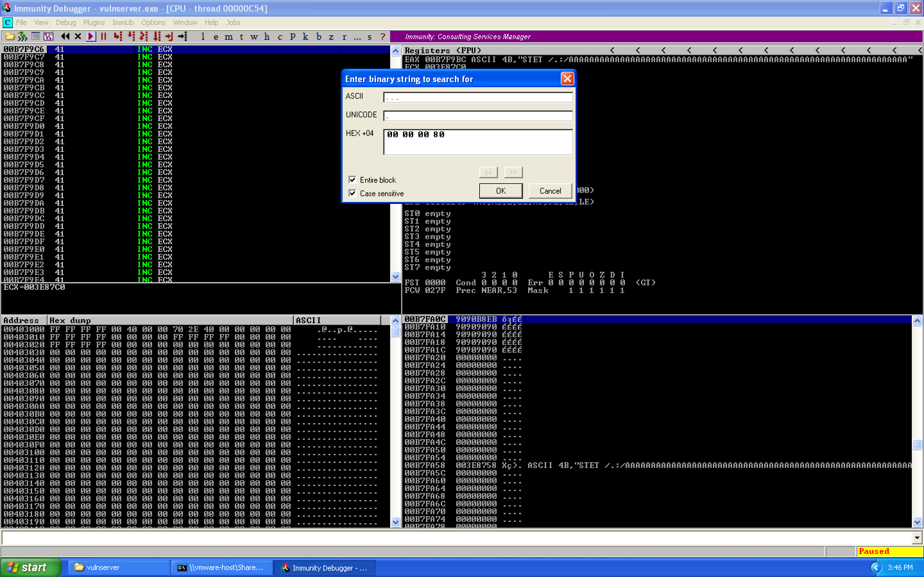Run the vulnserver program
The width and height of the screenshot is (924, 577).
pyautogui.click(x=91, y=37)
